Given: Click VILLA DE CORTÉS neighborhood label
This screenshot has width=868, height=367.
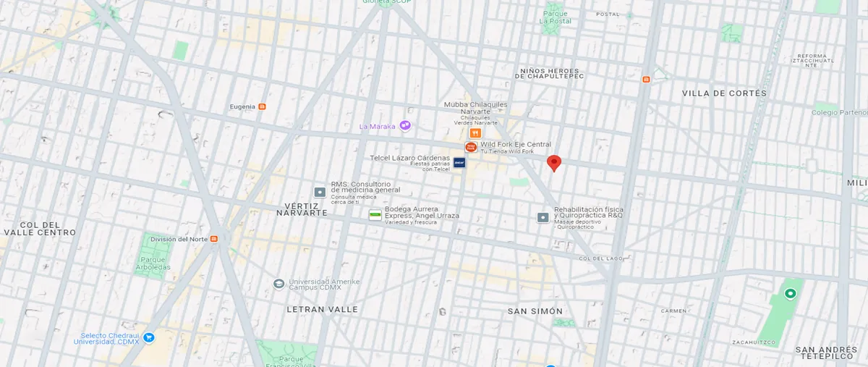Looking at the screenshot, I should [724, 93].
